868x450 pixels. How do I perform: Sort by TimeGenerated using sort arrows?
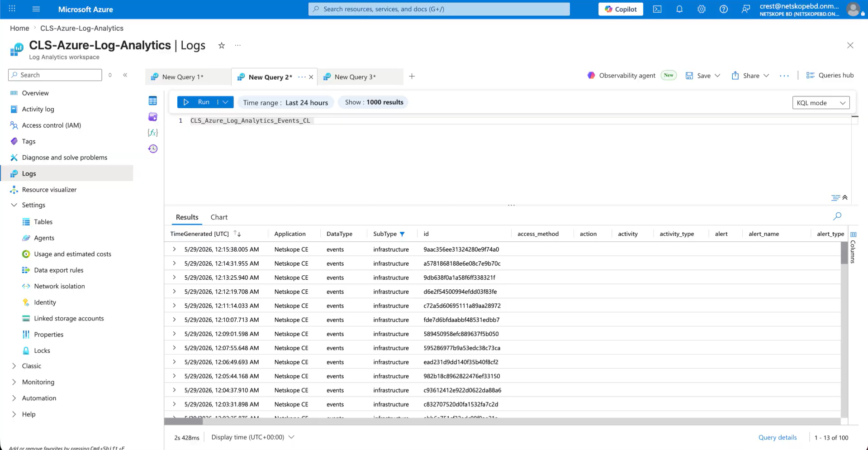coord(237,234)
